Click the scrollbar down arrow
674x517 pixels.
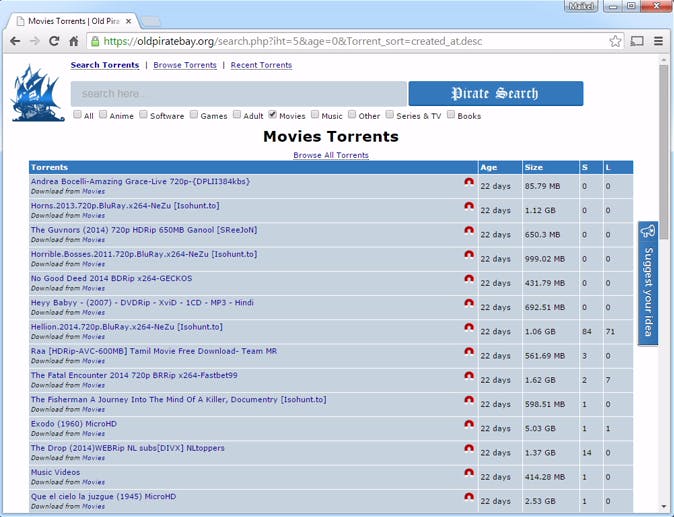[x=664, y=506]
